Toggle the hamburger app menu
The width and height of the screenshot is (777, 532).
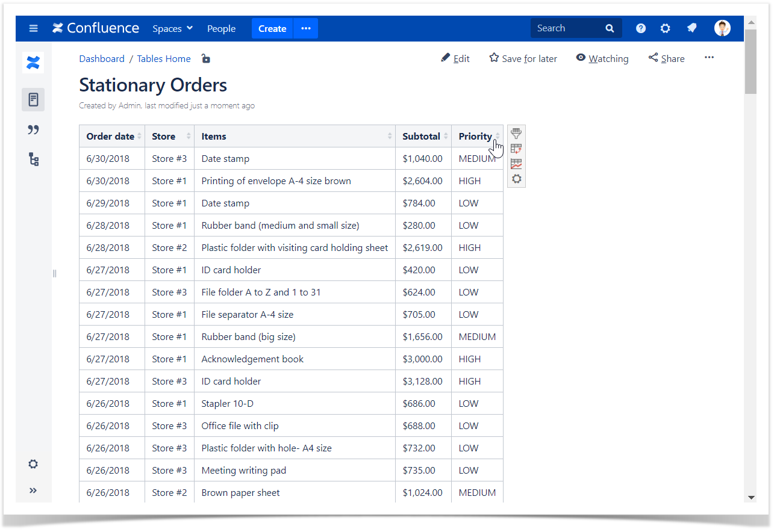coord(33,28)
